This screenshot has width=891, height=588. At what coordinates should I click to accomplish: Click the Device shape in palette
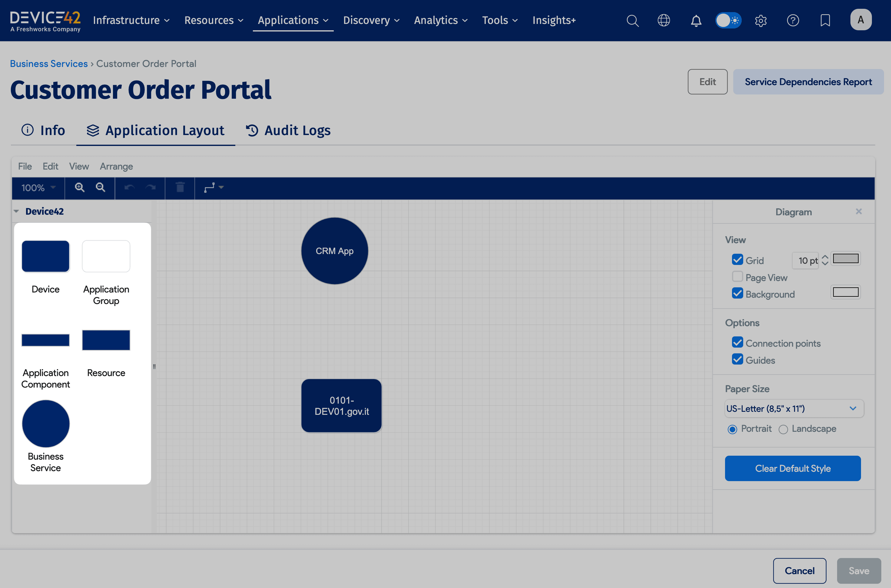pos(46,256)
